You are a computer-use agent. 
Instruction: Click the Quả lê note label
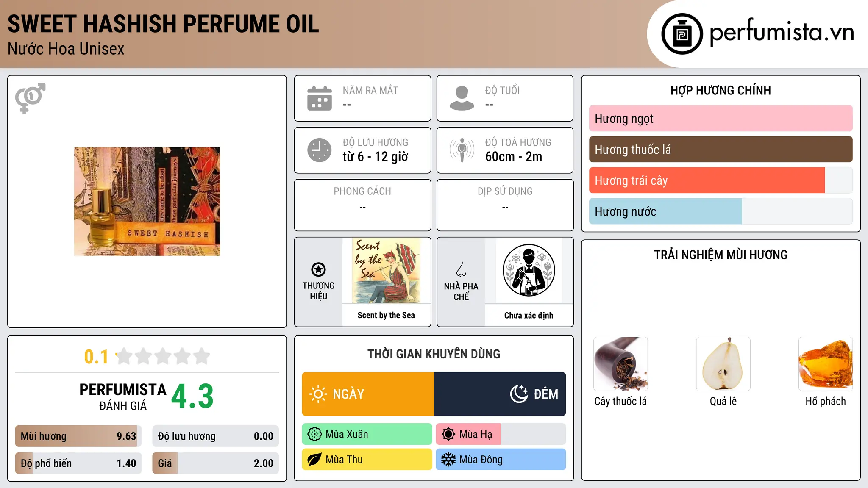723,402
